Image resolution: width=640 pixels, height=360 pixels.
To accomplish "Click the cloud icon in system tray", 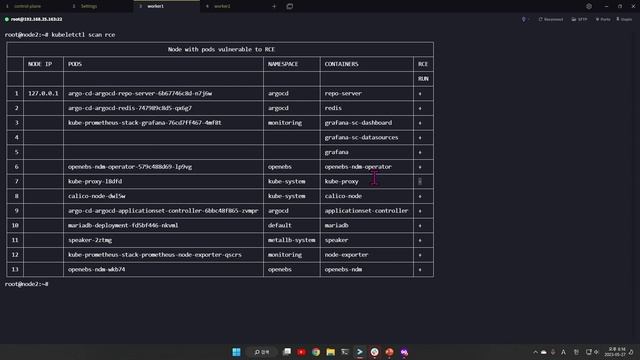I will [544, 352].
